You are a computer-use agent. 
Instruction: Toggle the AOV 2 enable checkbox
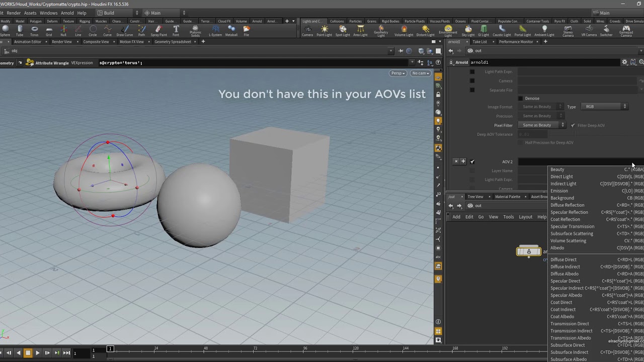[x=472, y=162]
